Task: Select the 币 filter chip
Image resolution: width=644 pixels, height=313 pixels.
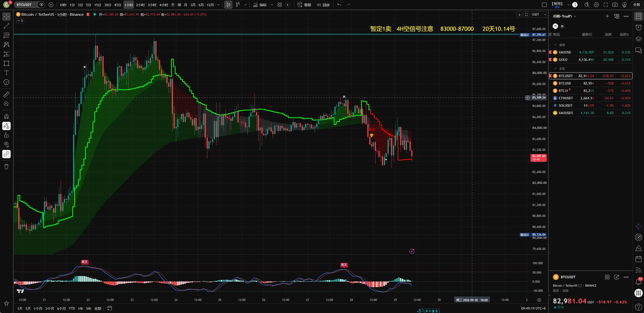Action: coord(555,26)
